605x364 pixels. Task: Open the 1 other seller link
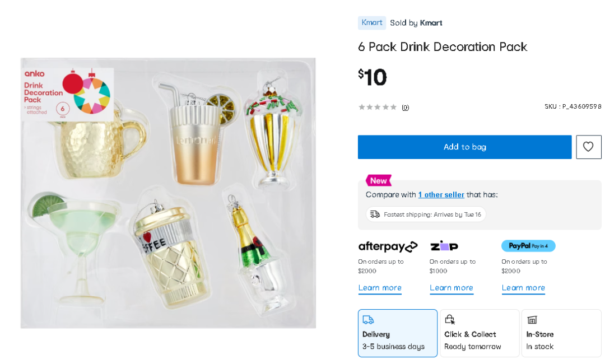(x=441, y=195)
